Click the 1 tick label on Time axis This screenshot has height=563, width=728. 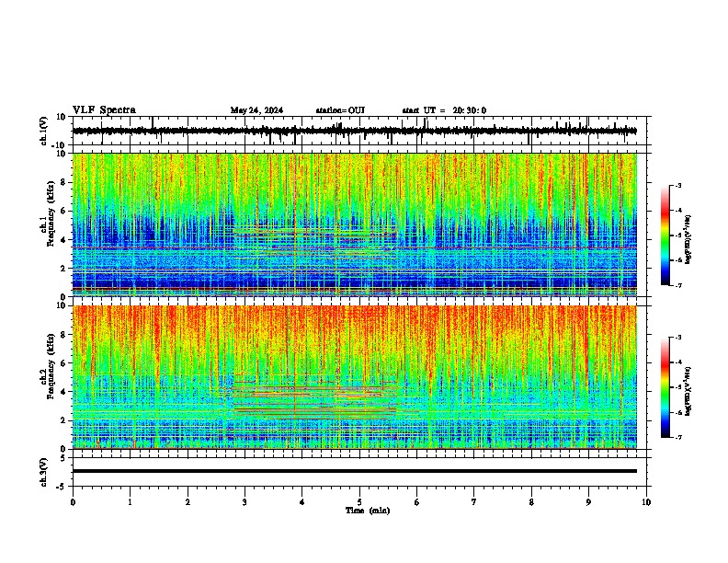(130, 502)
